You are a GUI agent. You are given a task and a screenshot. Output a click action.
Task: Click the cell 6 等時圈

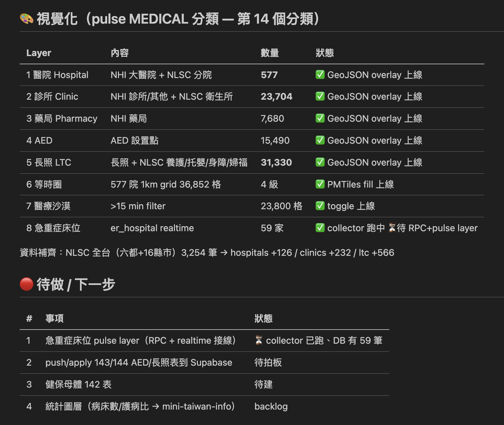pyautogui.click(x=44, y=184)
